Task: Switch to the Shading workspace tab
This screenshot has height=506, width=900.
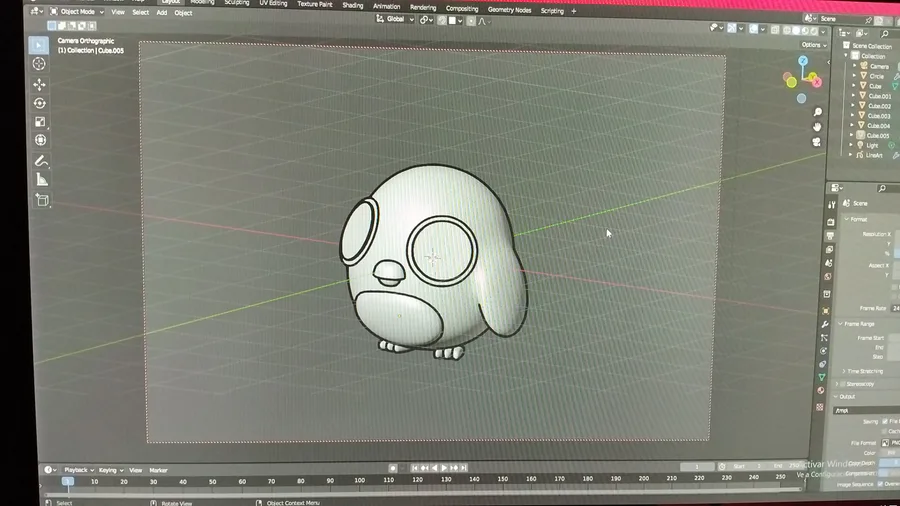Action: click(x=352, y=5)
